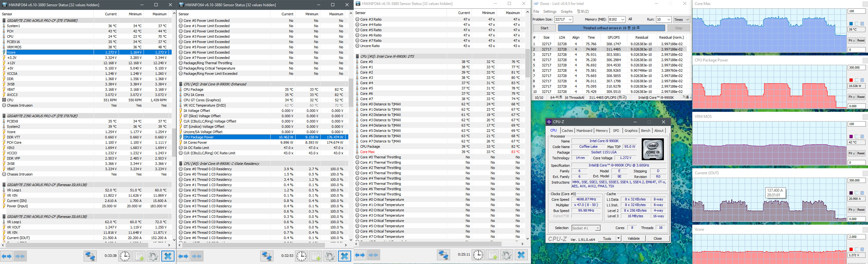Select the VRM MOS sensor row in HWiNFO
This screenshot has height=264, width=868.
click(86, 47)
